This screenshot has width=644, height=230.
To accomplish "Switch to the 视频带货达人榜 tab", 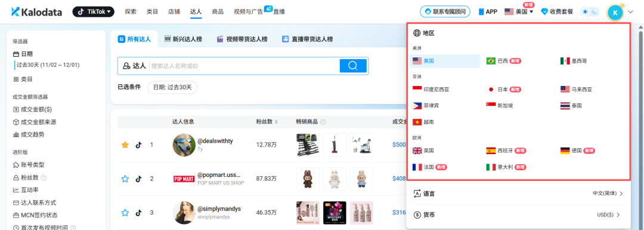I will (242, 39).
